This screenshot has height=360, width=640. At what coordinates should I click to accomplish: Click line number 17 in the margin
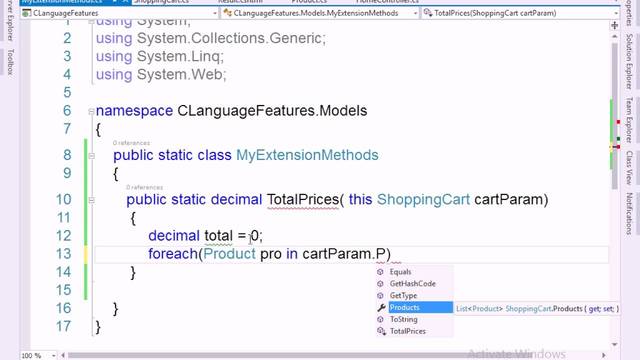pyautogui.click(x=64, y=327)
